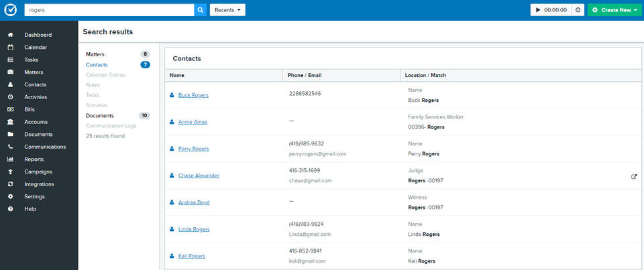The height and width of the screenshot is (270, 644).
Task: Show Matters search results category
Action: point(95,54)
